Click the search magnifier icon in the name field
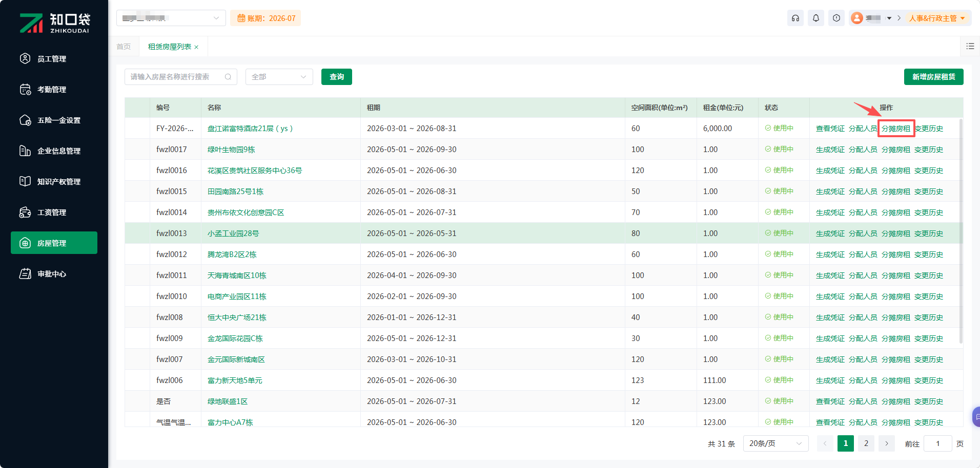 click(228, 77)
